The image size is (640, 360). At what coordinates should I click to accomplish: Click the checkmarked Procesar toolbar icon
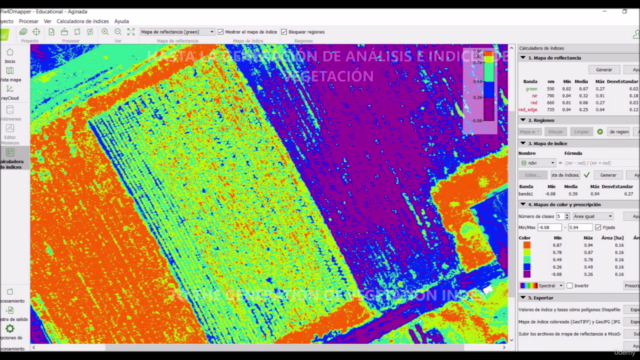coord(90,32)
